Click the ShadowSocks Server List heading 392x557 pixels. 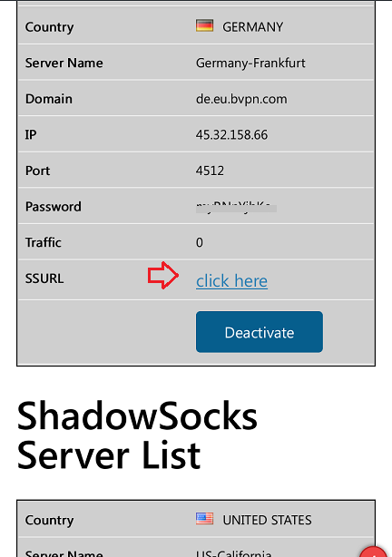coord(137,435)
